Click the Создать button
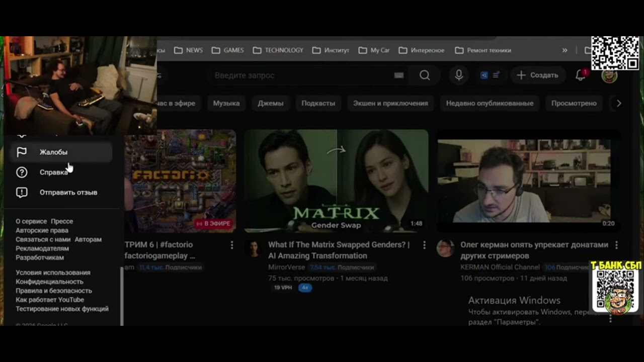644x362 pixels. click(537, 75)
